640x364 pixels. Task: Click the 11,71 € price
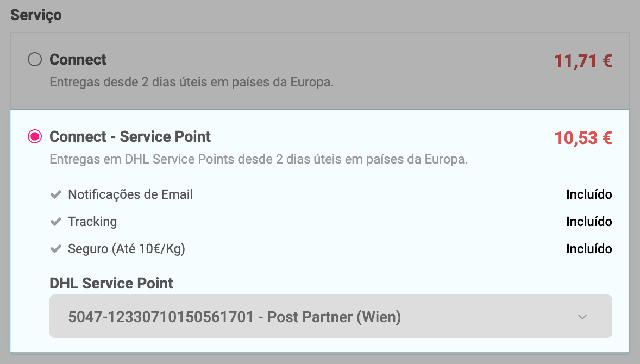[583, 61]
